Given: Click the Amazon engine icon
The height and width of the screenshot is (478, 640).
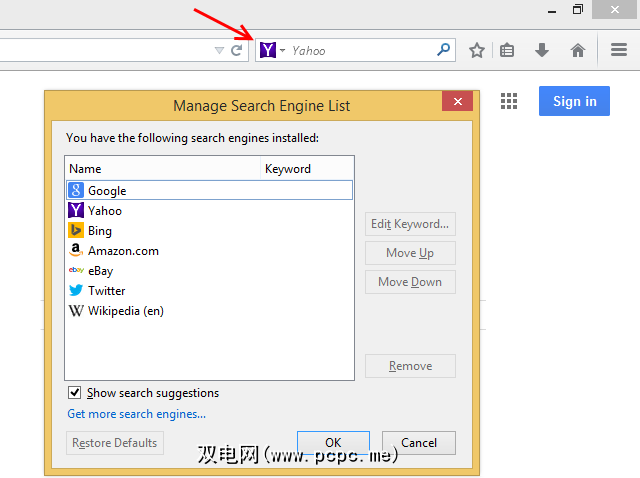Looking at the screenshot, I should point(76,250).
